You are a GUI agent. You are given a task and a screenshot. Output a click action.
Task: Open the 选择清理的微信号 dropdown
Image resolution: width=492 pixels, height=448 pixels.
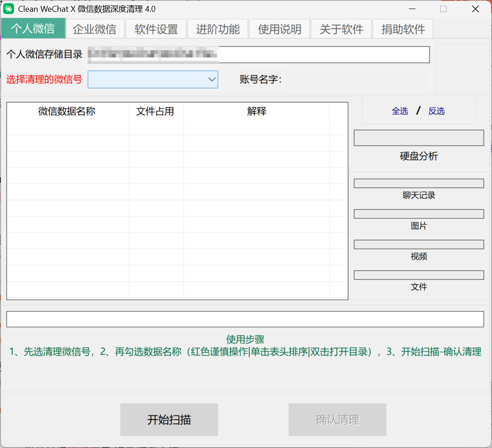click(x=153, y=79)
